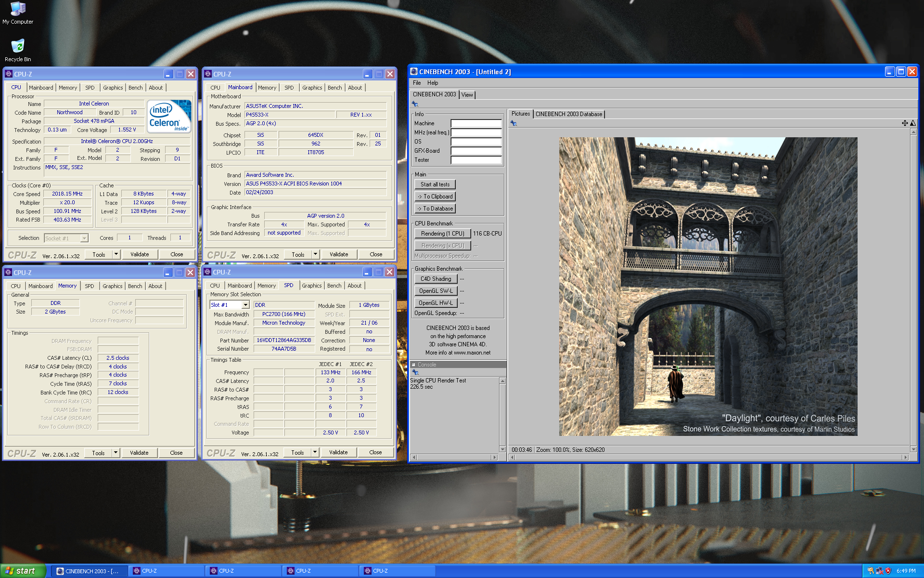This screenshot has width=924, height=578.
Task: Open the CINEBENCH Help menu
Action: [x=433, y=83]
